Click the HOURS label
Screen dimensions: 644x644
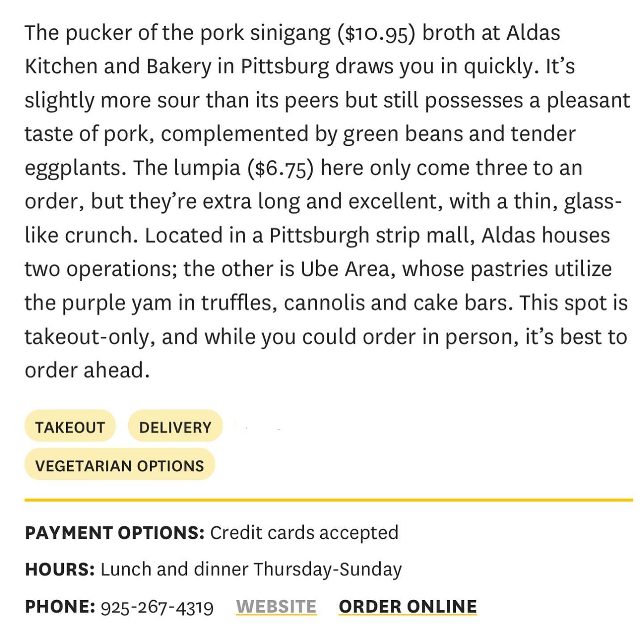click(59, 569)
